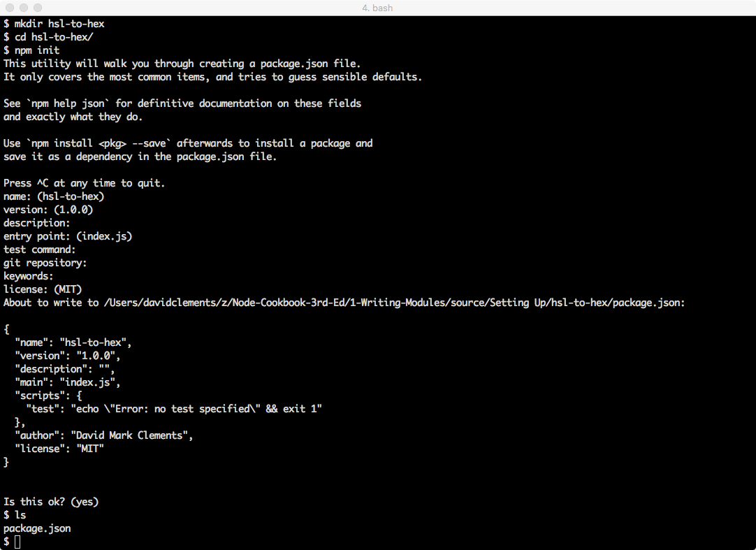756x550 pixels.
Task: Click the 'version: (1.0.0)' prompt line
Action: [48, 210]
